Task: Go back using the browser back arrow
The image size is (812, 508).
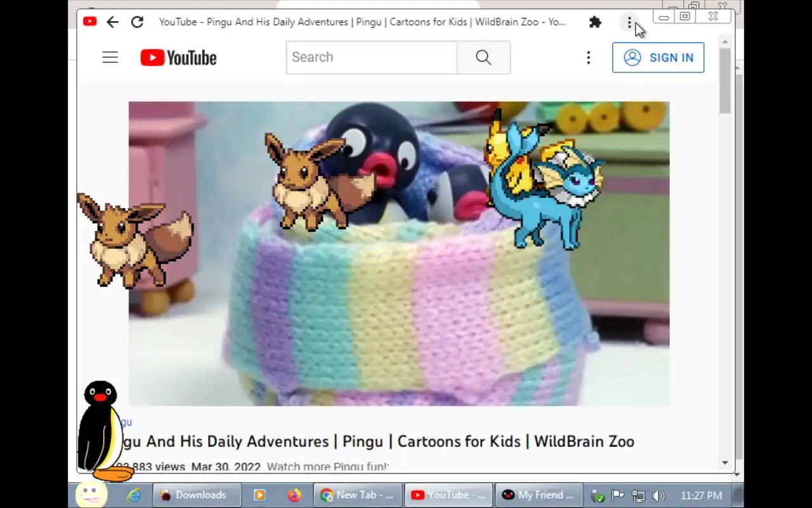Action: pyautogui.click(x=112, y=22)
